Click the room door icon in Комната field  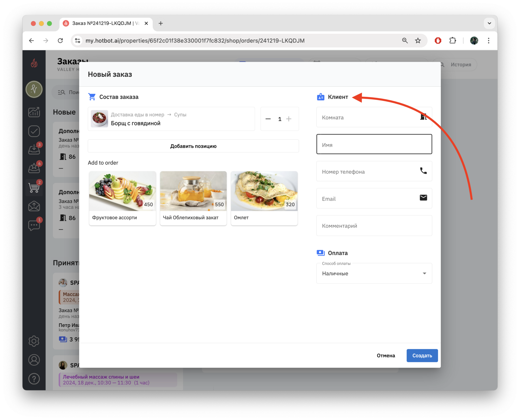pos(423,117)
